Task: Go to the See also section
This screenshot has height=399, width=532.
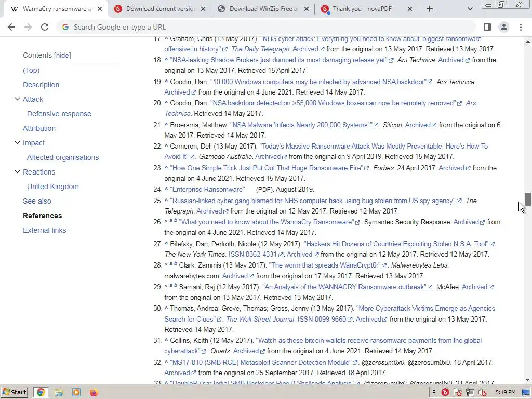Action: point(37,202)
